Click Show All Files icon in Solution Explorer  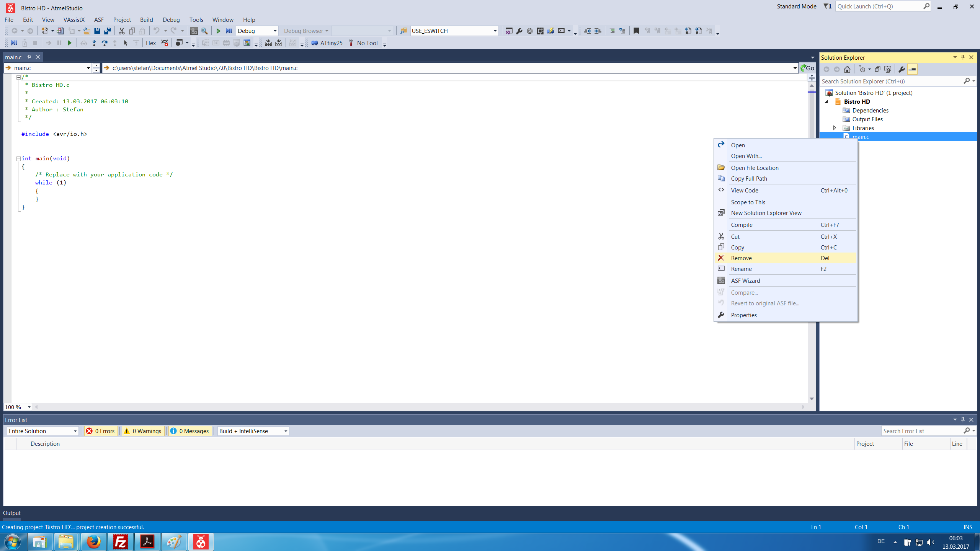pyautogui.click(x=888, y=69)
